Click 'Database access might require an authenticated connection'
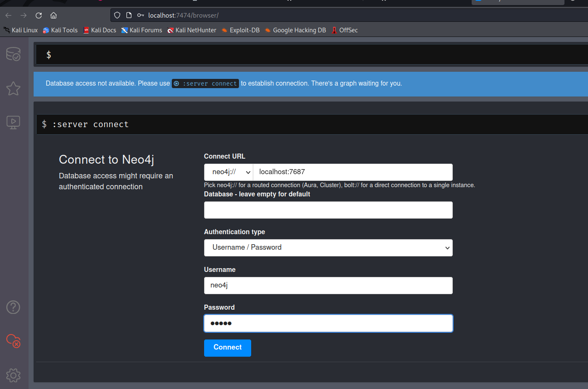Viewport: 588px width, 389px height. tap(116, 181)
